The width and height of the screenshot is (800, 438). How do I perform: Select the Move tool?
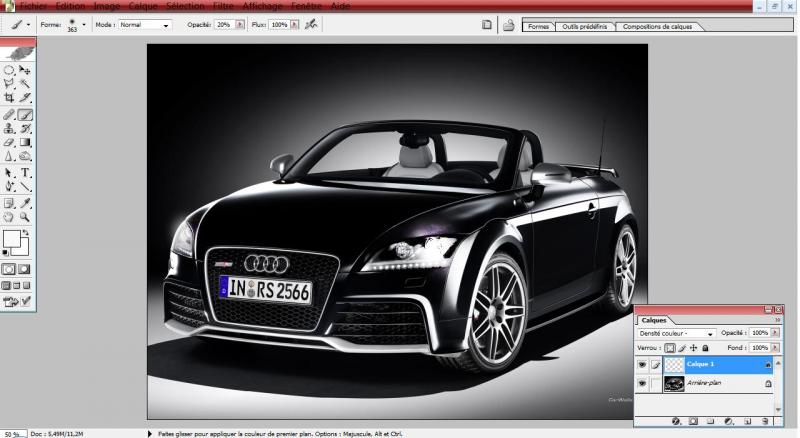pos(24,70)
